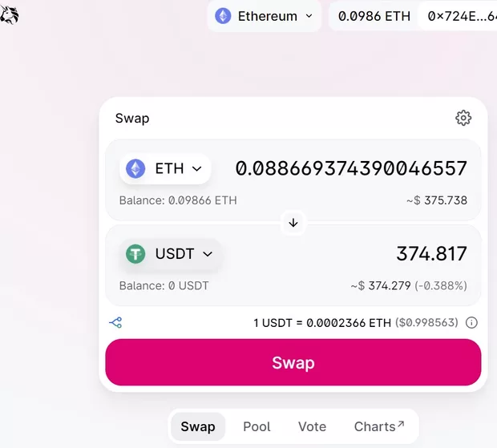Click the Uniswap unicorn logo
The width and height of the screenshot is (497, 448).
(x=10, y=14)
